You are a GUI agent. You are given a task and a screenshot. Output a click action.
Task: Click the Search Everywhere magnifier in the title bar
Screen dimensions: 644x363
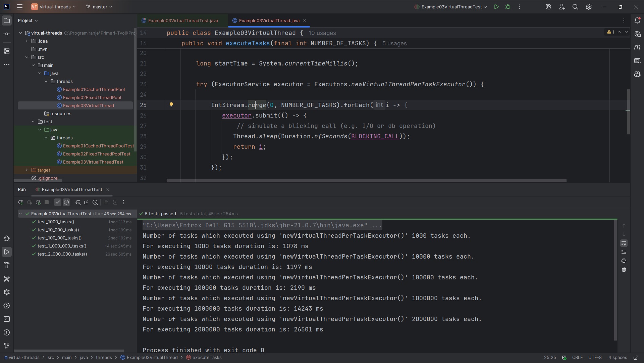pyautogui.click(x=576, y=7)
